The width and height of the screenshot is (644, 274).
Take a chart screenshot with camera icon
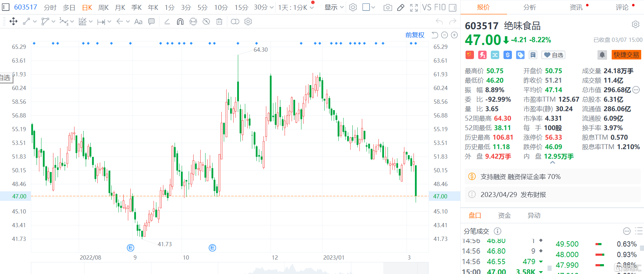tap(388, 7)
